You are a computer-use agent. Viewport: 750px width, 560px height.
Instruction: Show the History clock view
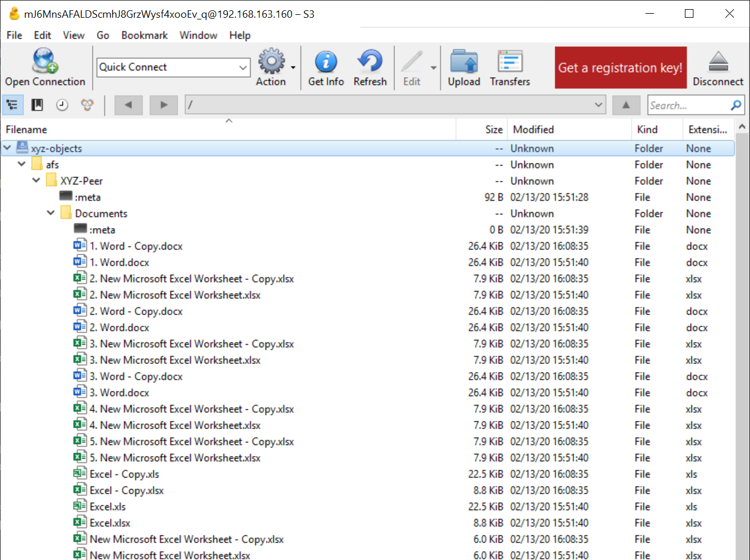[62, 105]
